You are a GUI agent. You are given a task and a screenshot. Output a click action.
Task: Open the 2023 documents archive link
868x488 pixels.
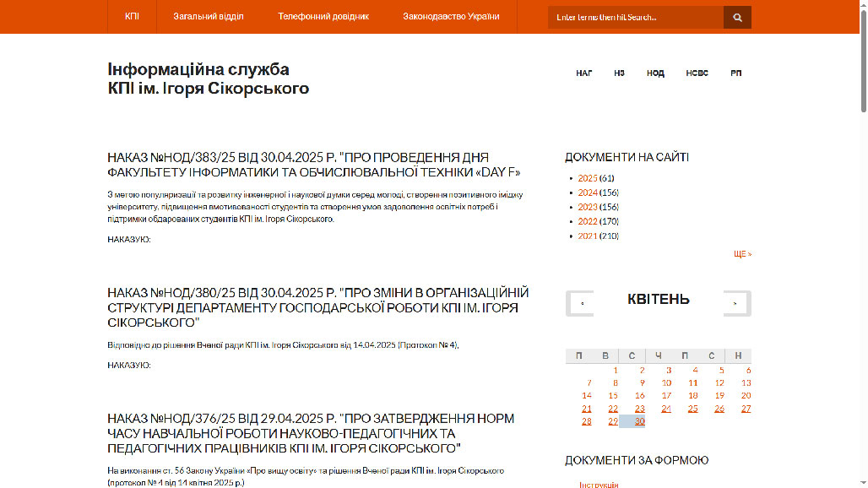[587, 207]
